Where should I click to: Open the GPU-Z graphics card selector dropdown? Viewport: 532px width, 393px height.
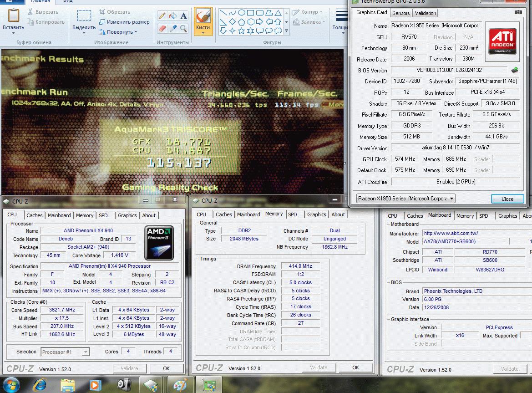[x=451, y=199]
